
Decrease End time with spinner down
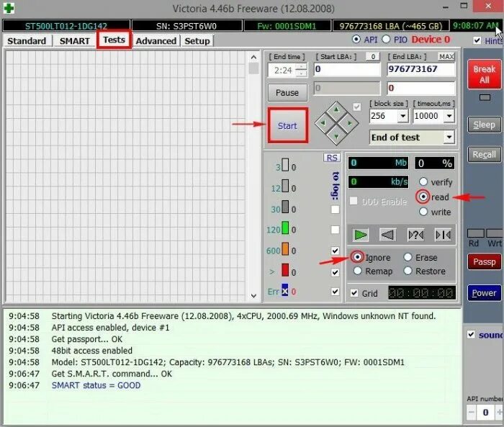click(301, 73)
